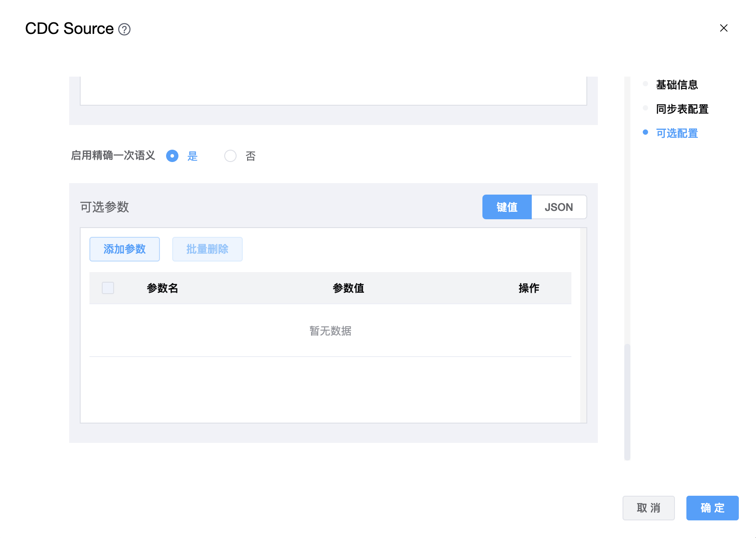Click the 参数值 column header
The image size is (756, 538).
348,288
